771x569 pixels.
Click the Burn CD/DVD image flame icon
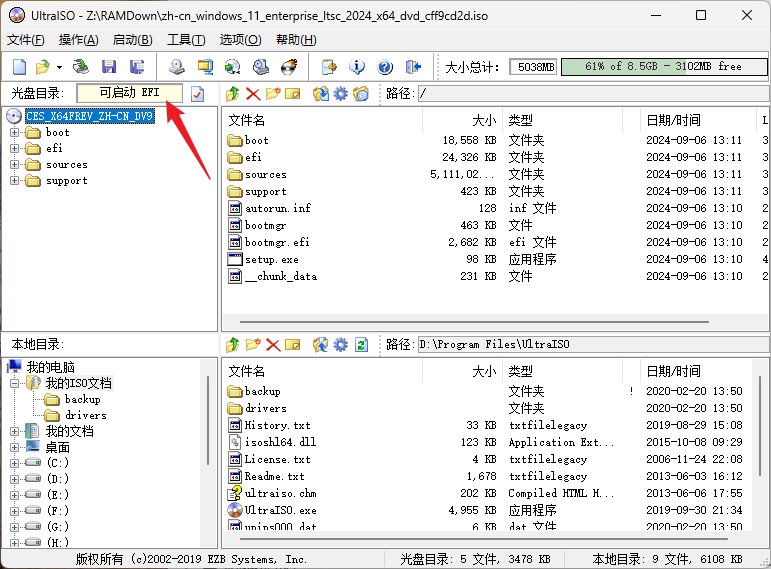click(x=289, y=66)
